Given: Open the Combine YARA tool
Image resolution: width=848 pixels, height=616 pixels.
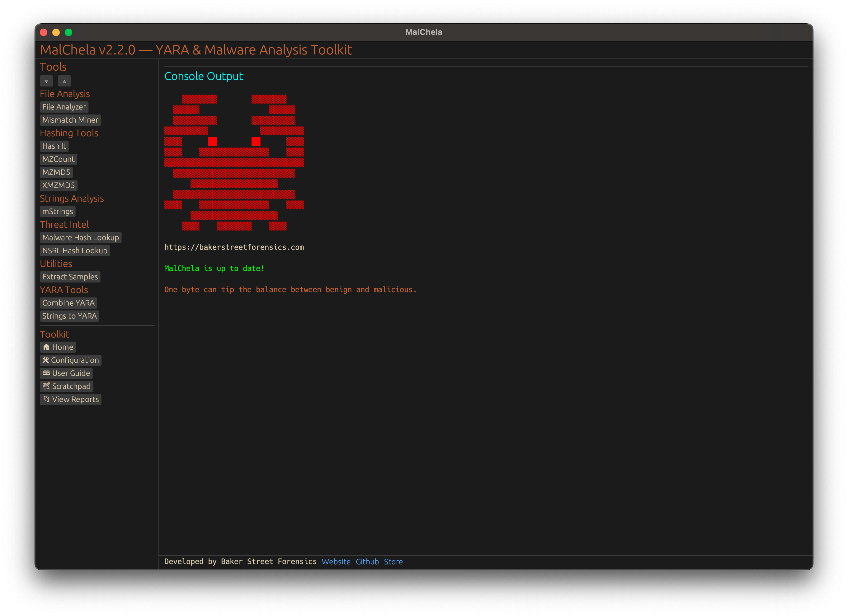Looking at the screenshot, I should pyautogui.click(x=68, y=303).
